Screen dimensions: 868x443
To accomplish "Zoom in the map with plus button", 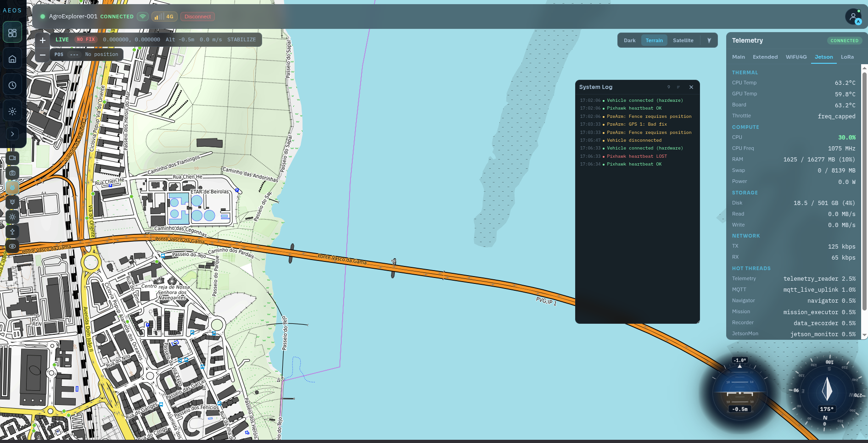I will click(x=43, y=40).
